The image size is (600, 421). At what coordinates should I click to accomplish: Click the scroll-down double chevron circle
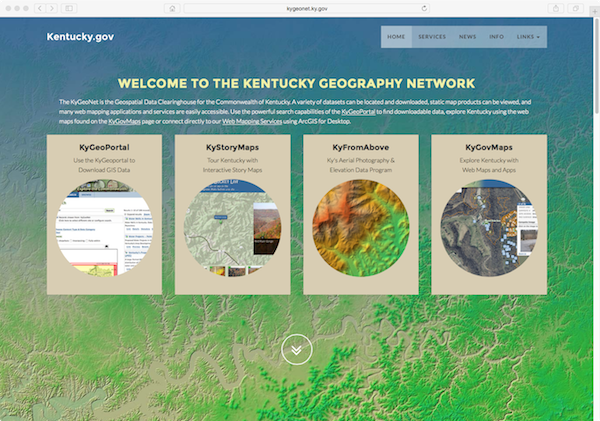pos(297,349)
